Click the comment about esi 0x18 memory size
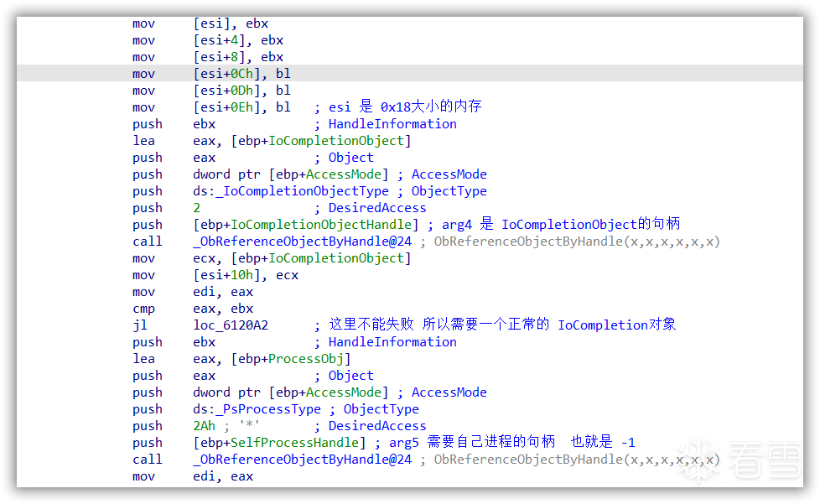Screen dimensions: 820x504 coord(398,107)
